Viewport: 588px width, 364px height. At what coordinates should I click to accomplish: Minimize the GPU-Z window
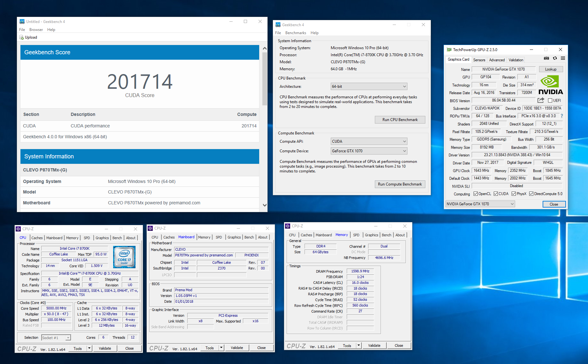tap(531, 49)
